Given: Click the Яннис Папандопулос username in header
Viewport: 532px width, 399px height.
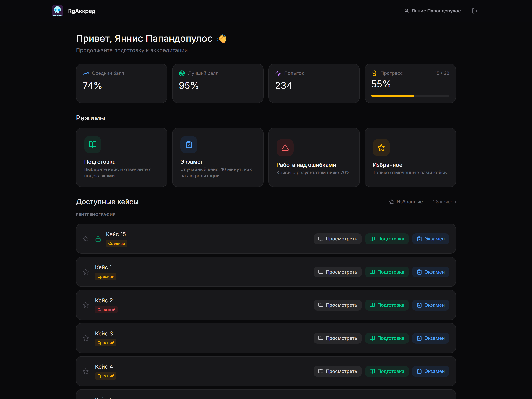Looking at the screenshot, I should 436,11.
